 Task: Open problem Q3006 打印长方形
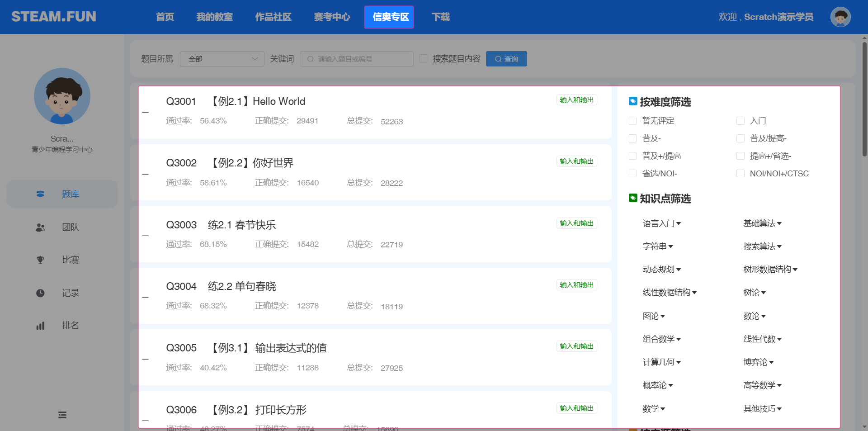pyautogui.click(x=236, y=410)
